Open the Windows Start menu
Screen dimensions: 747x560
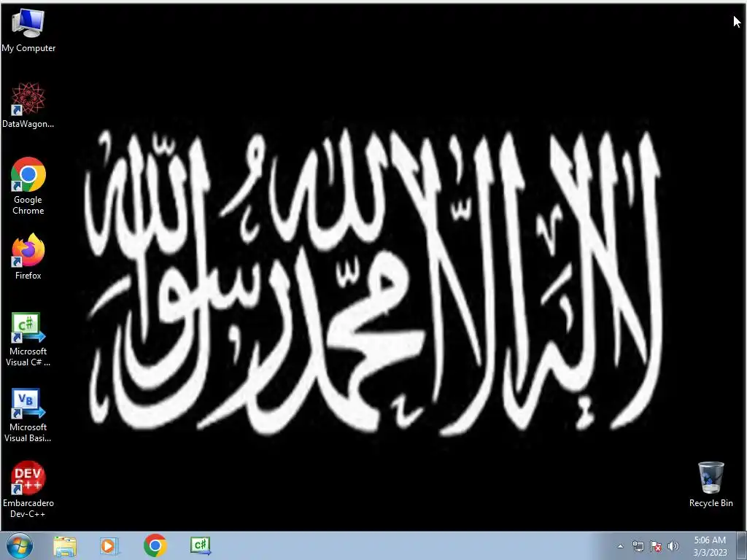point(20,545)
